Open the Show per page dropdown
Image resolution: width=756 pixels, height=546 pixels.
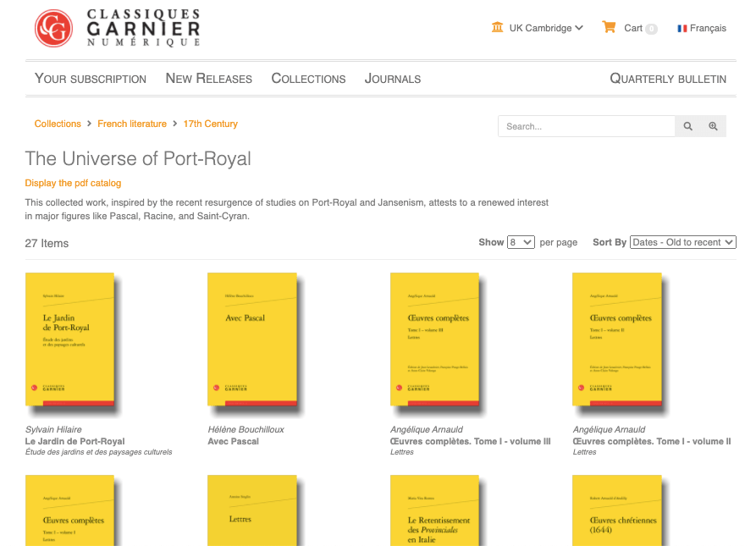(x=521, y=242)
